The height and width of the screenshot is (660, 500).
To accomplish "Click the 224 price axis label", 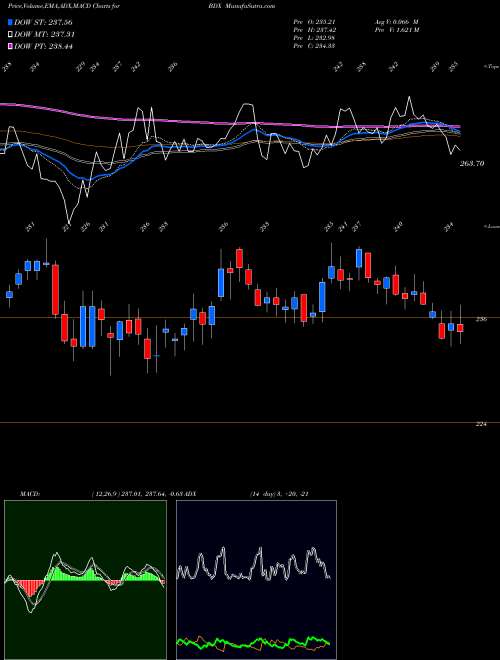I will point(481,424).
